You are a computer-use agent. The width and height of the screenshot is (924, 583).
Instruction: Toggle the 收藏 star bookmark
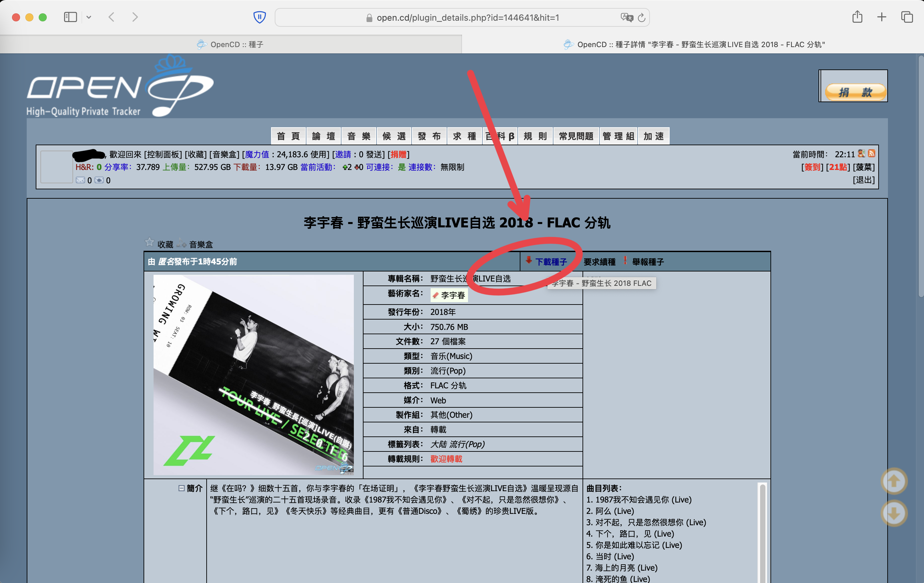click(x=149, y=242)
